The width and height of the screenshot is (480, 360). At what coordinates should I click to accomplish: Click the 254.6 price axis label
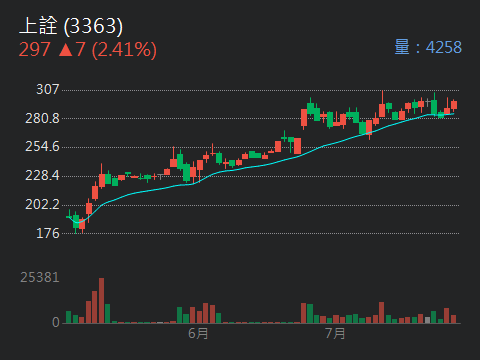(x=42, y=147)
